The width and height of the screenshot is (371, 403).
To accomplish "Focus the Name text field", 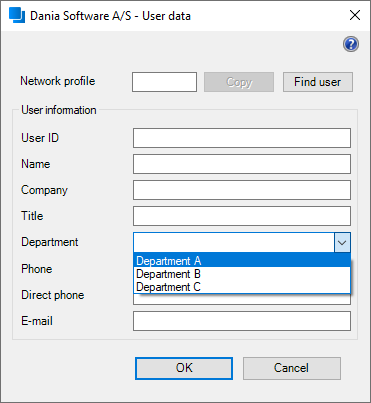I will coord(242,164).
